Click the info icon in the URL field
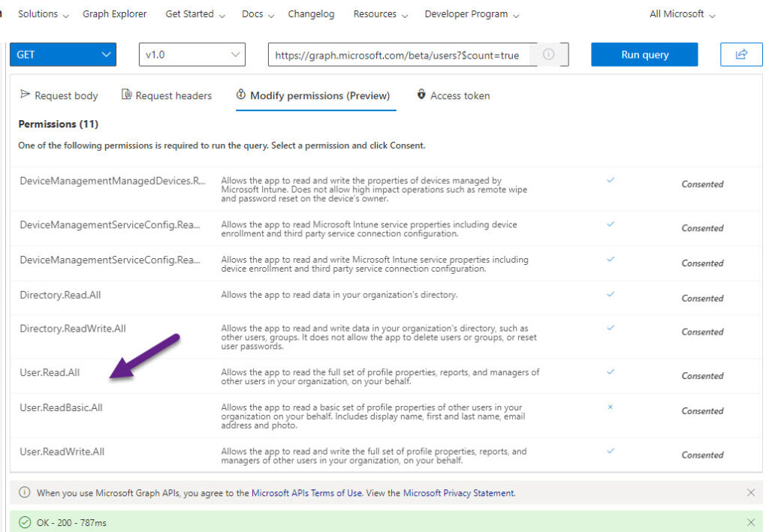 549,54
